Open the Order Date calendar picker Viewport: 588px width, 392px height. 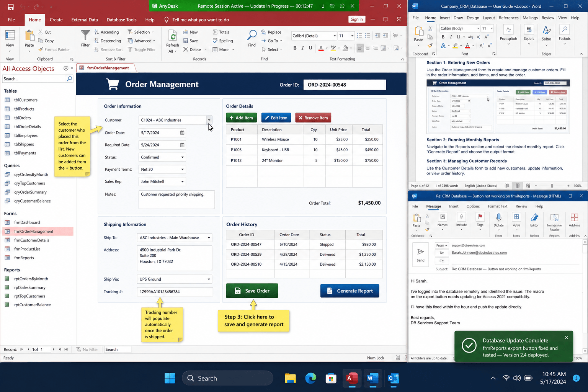[182, 133]
